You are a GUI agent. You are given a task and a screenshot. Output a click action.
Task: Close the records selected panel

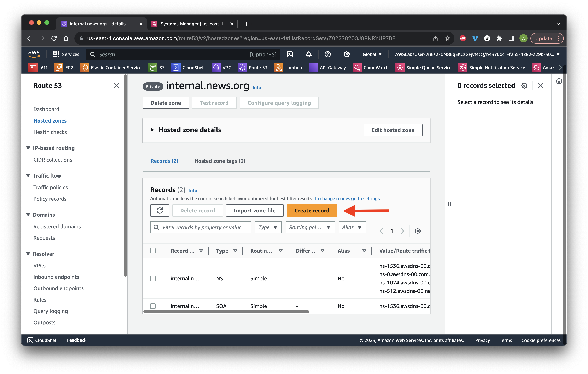tap(540, 86)
